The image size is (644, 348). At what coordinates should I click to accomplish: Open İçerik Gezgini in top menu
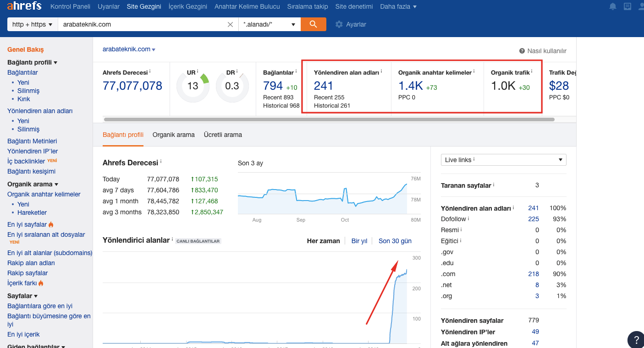tap(188, 6)
